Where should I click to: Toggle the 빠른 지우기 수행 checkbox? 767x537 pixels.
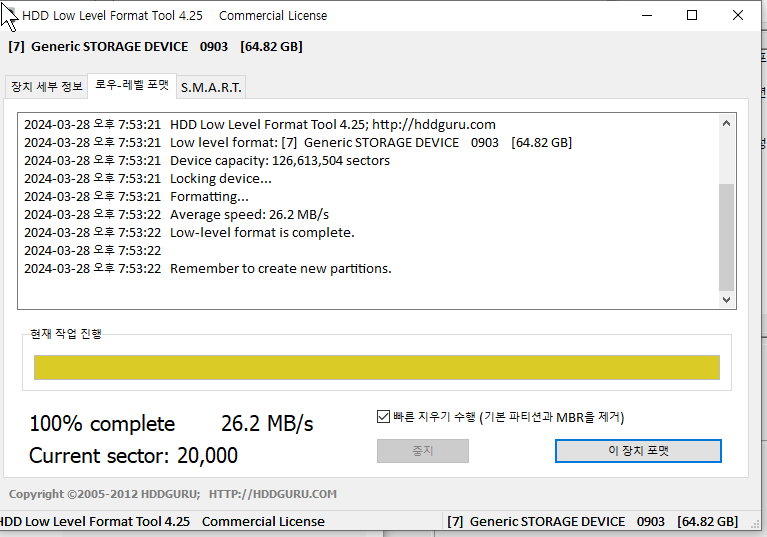383,417
